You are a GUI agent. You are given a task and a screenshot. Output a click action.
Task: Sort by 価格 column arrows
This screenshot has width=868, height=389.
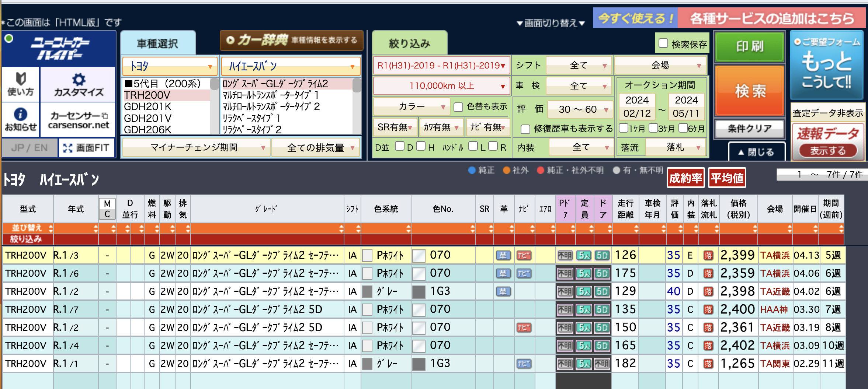coord(755,228)
